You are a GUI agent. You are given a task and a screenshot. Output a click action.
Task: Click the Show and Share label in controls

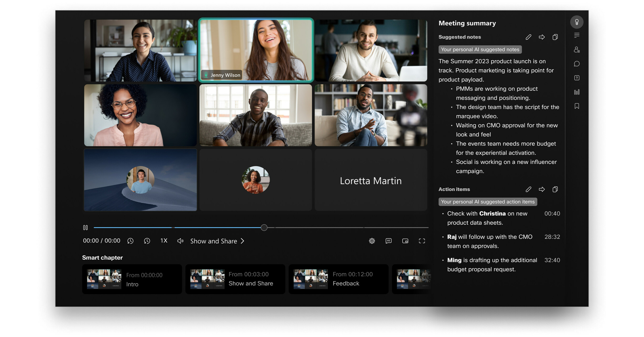tap(214, 241)
